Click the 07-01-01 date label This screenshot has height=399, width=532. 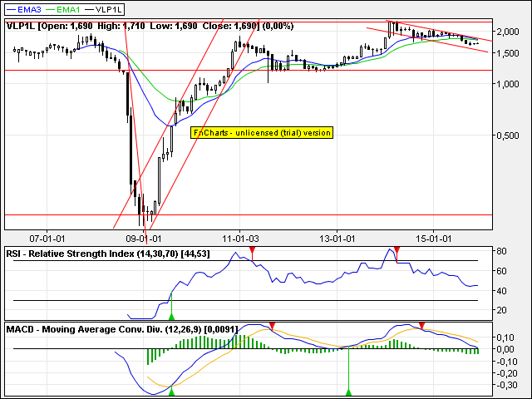click(x=47, y=239)
